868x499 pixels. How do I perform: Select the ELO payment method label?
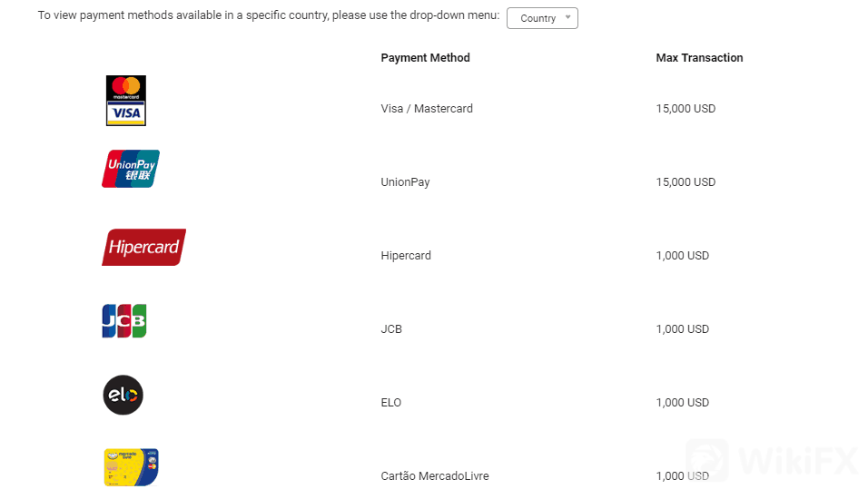(x=391, y=403)
